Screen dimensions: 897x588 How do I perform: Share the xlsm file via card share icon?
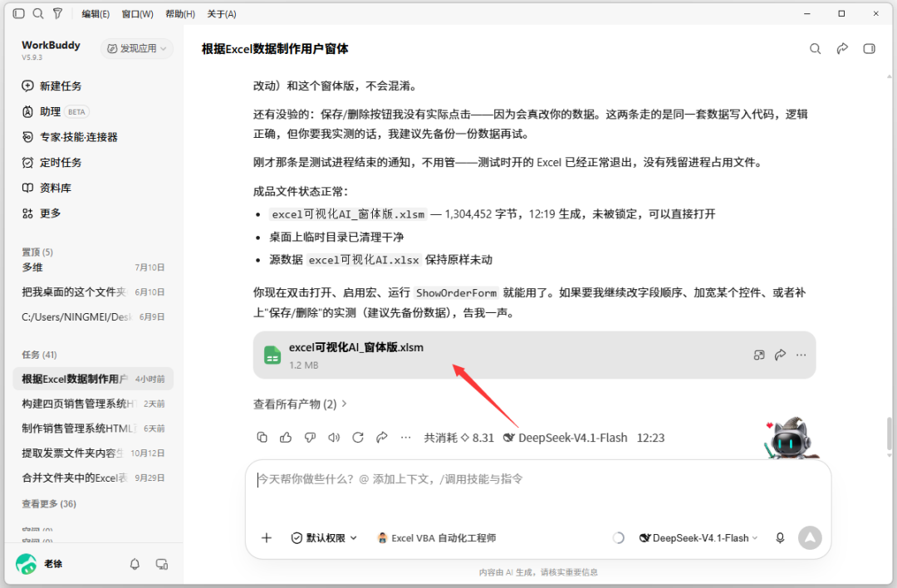780,355
